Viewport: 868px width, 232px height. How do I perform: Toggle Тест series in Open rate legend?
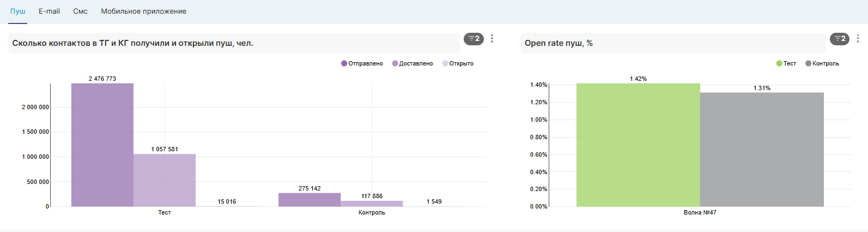(x=786, y=64)
